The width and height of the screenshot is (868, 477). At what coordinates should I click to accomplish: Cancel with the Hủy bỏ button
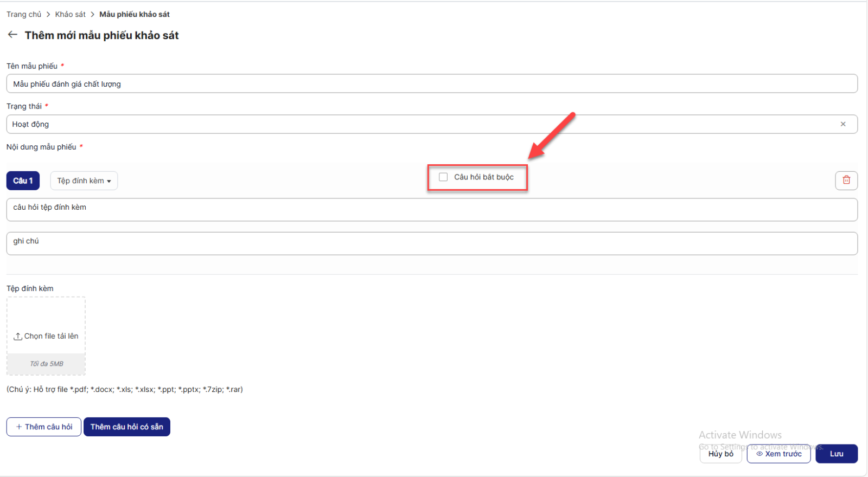tap(720, 454)
